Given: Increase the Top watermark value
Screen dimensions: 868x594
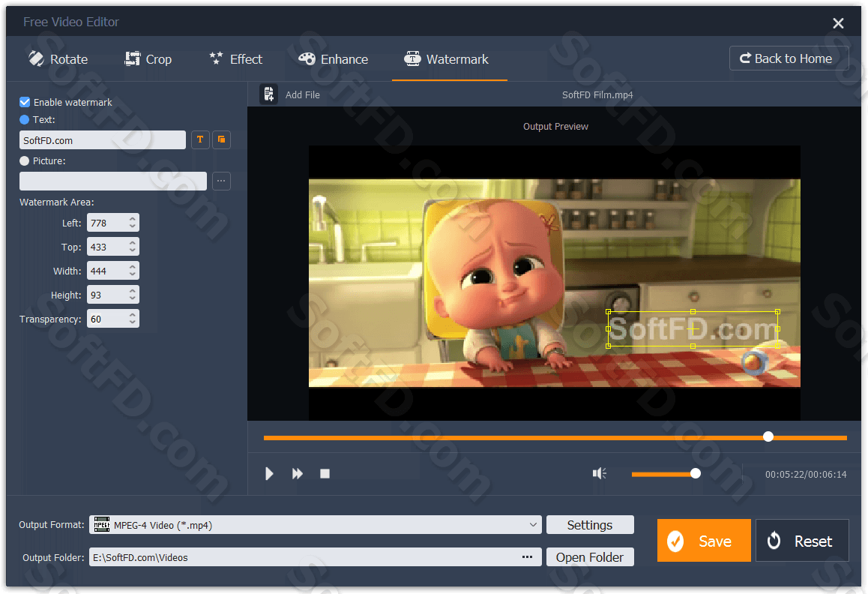Looking at the screenshot, I should [x=133, y=243].
